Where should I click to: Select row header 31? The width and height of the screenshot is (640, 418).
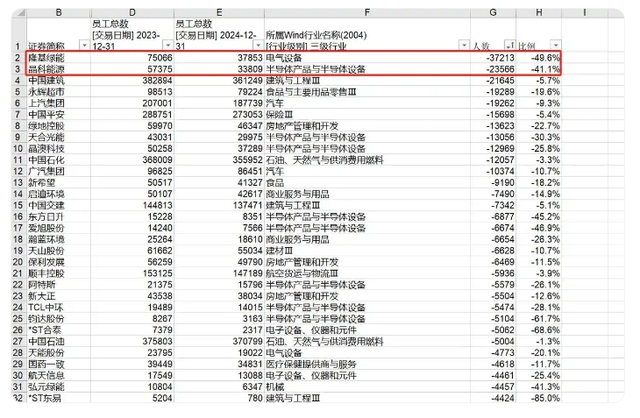(x=18, y=387)
